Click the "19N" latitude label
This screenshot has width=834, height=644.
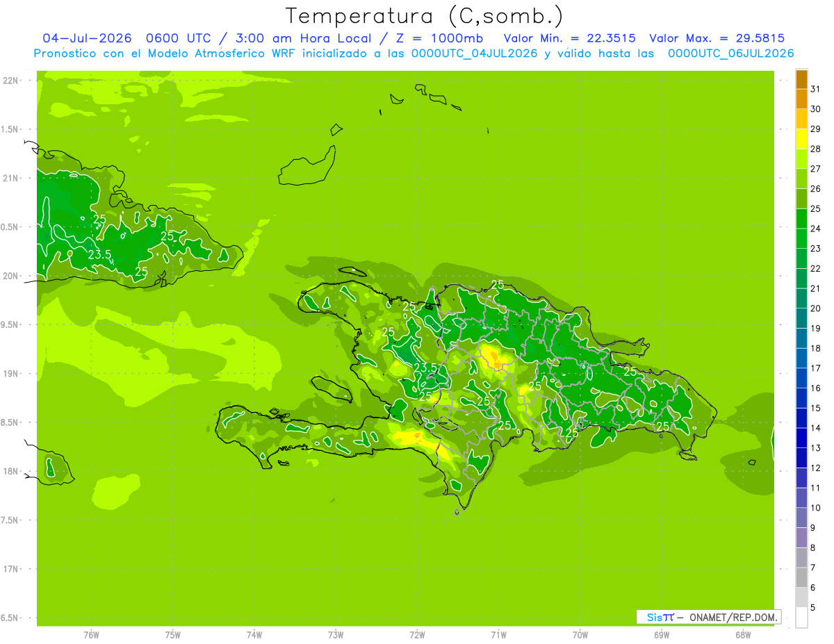(x=11, y=374)
